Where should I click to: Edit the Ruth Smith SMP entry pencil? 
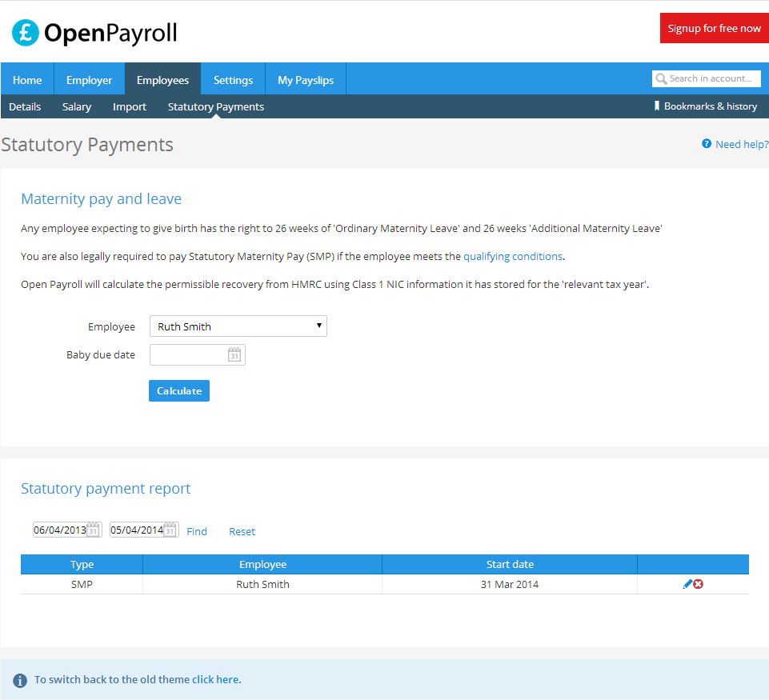[x=687, y=584]
